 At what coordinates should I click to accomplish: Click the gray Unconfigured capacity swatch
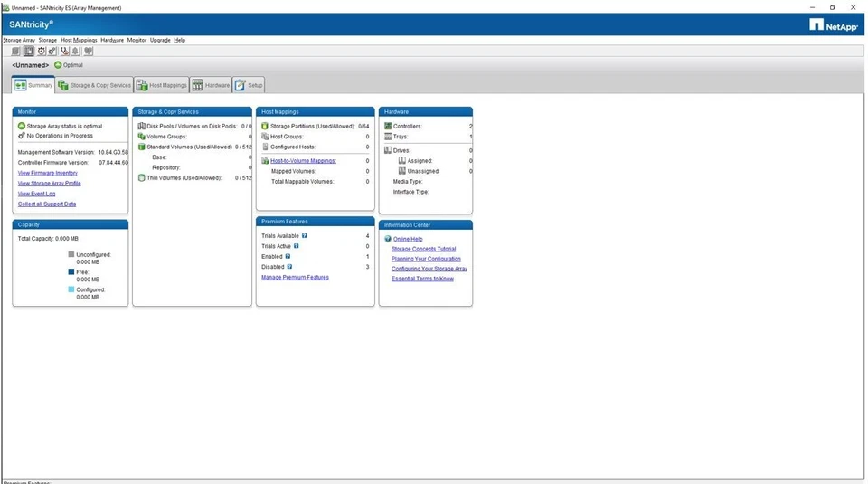pyautogui.click(x=71, y=254)
